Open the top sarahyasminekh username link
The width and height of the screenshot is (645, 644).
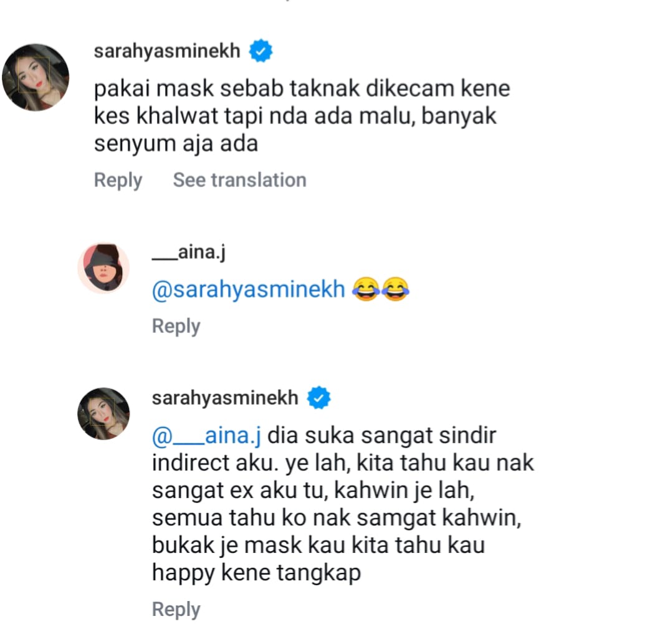(167, 51)
